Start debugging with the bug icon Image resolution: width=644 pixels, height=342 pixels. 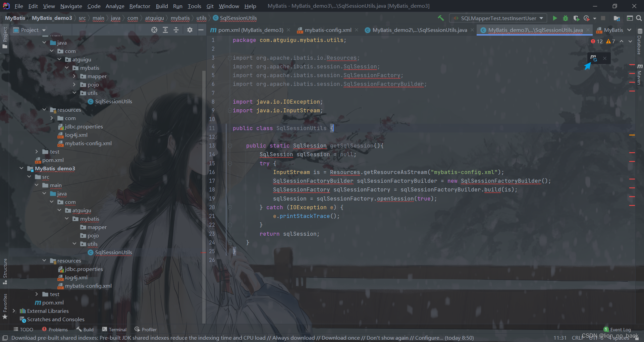566,18
